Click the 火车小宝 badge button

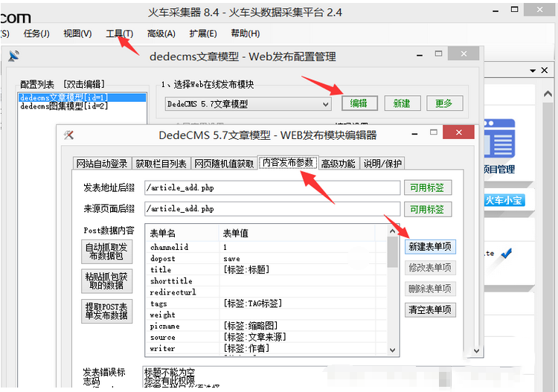[x=504, y=200]
